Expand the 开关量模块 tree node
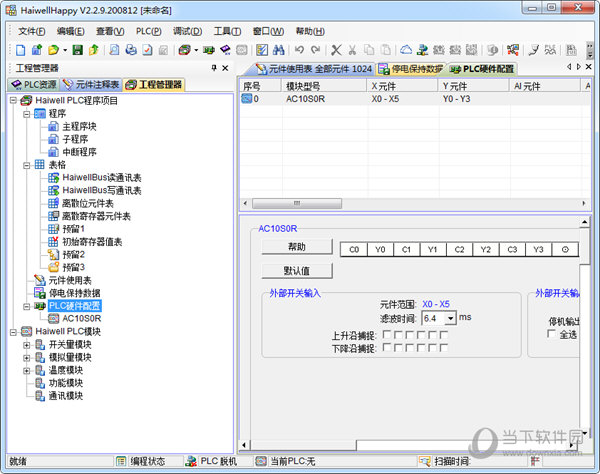Viewport: 600px width, 474px height. 26,345
